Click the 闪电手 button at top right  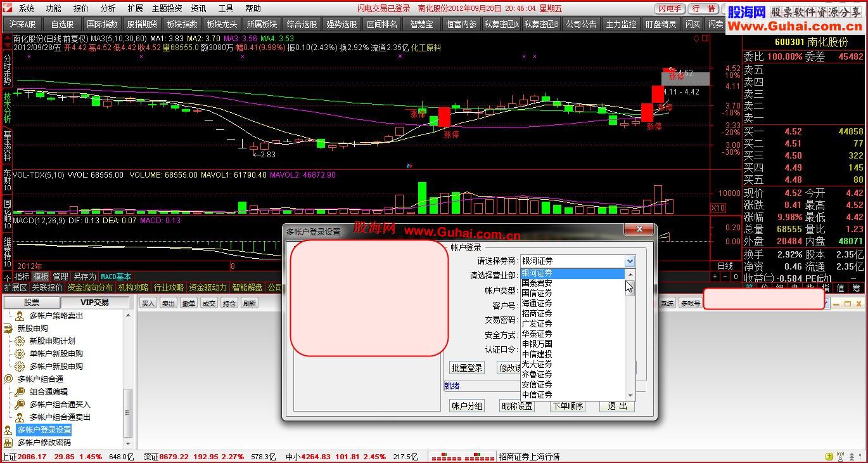[670, 9]
